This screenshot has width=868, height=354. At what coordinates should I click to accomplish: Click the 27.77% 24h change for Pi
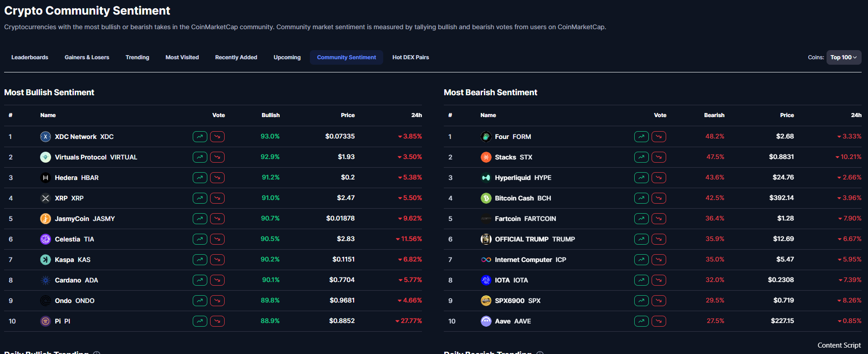click(x=409, y=321)
